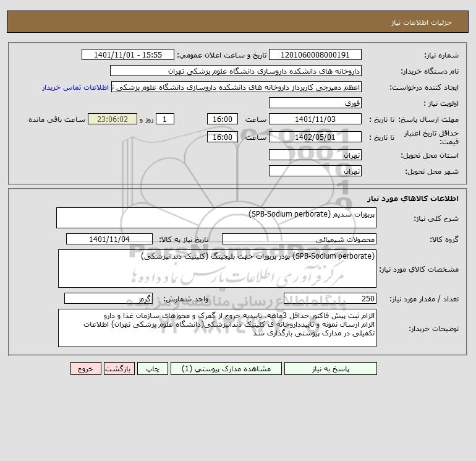Click the response deadline time 16:00 field

click(222, 119)
